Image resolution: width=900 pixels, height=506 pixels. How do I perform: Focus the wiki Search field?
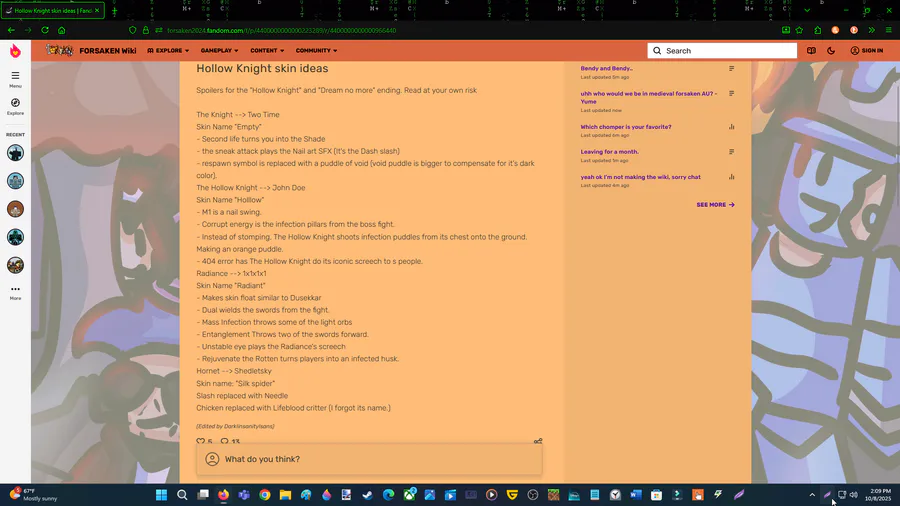tap(722, 50)
